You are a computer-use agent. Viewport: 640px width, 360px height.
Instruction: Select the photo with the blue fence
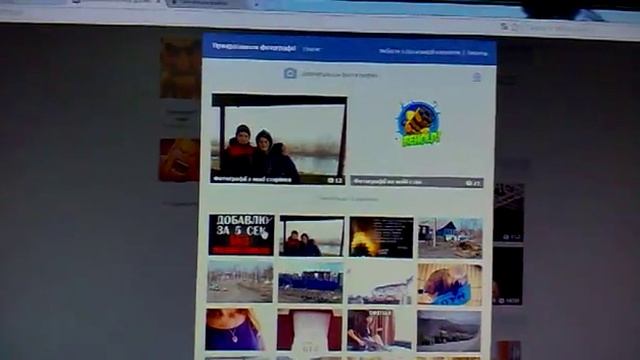tap(311, 283)
